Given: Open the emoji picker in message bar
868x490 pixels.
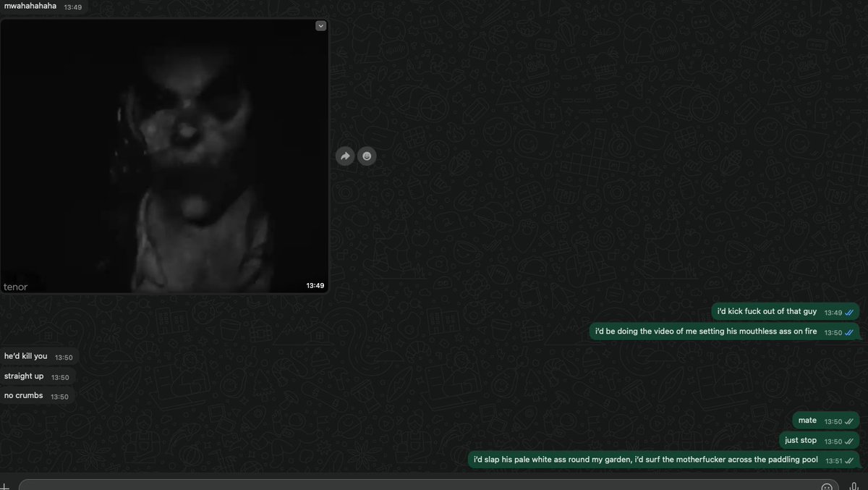Looking at the screenshot, I should tap(827, 486).
